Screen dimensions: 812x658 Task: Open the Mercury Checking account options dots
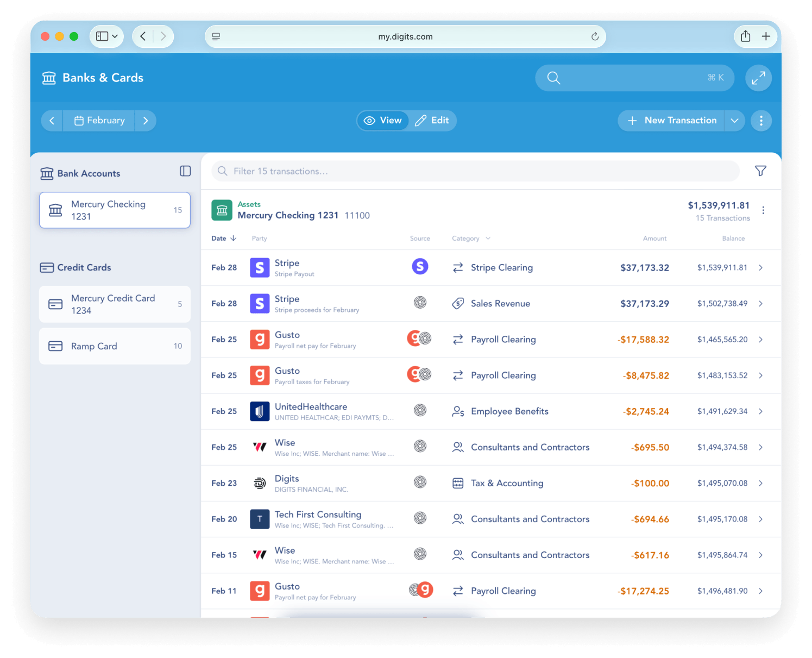(x=763, y=210)
